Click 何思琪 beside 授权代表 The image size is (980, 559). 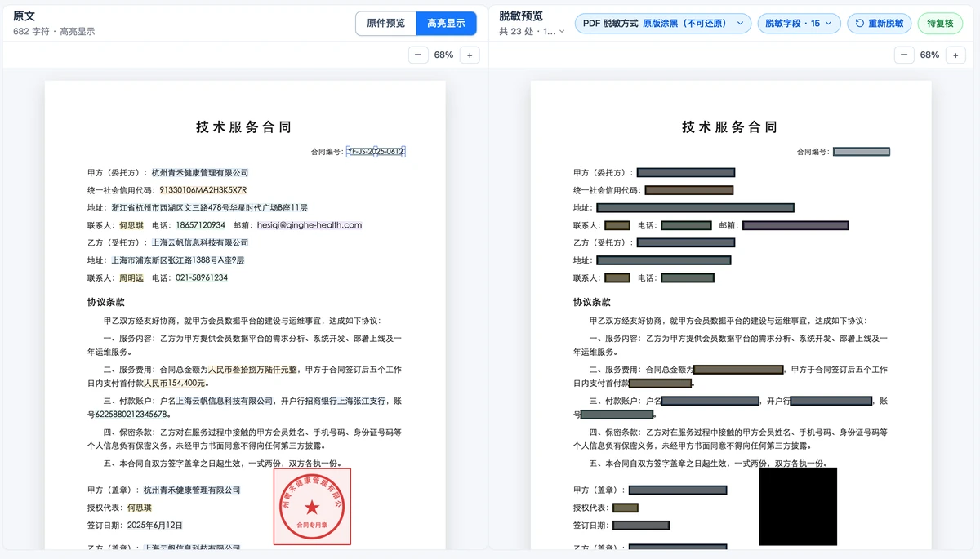point(139,508)
